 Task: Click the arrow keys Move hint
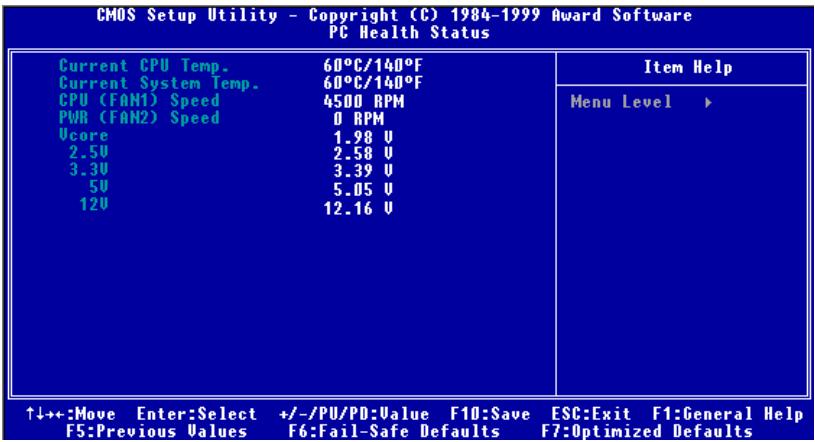tap(71, 414)
